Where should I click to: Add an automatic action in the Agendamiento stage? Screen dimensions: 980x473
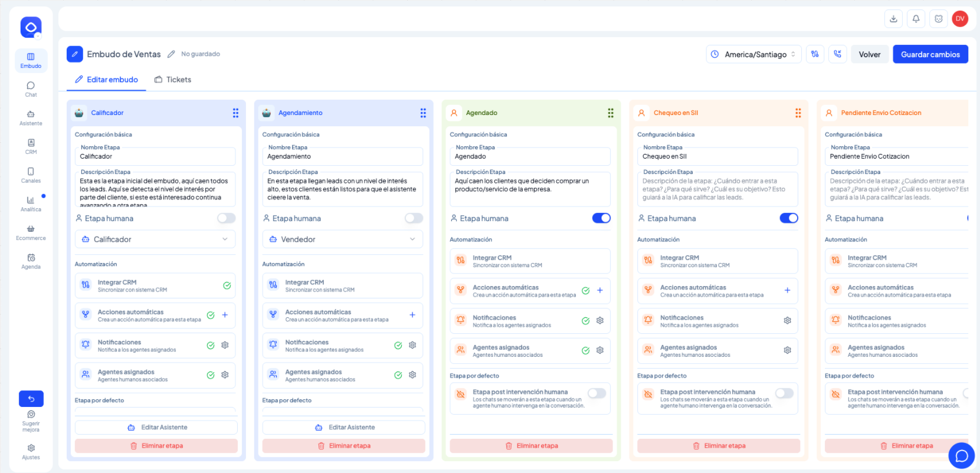pos(412,315)
